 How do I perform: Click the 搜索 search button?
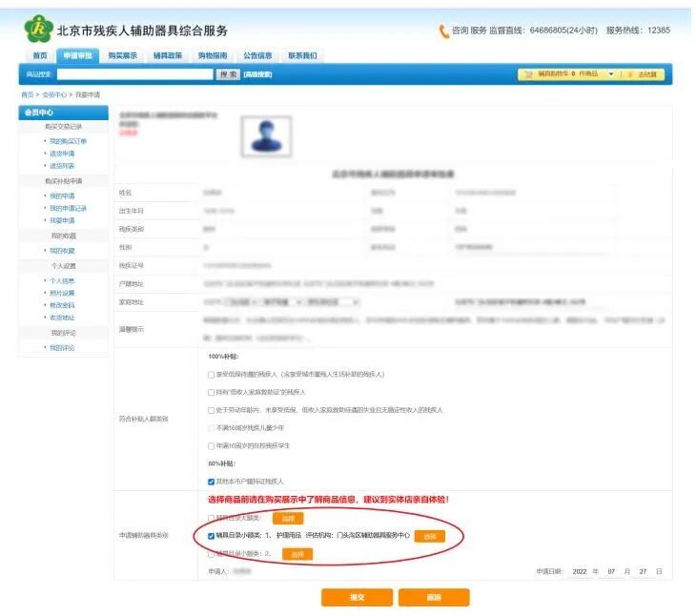[228, 74]
